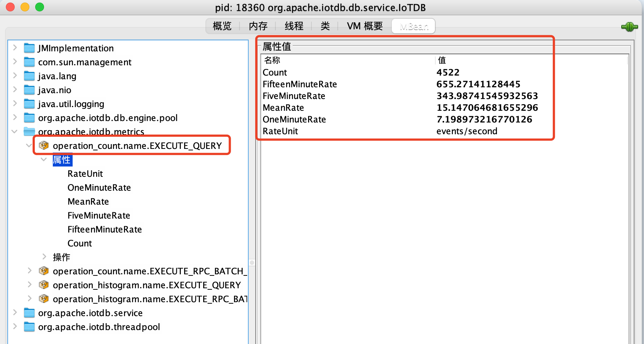Select operation_histogram.name.EXECUTE_QUERY tree item
Viewport: 644px width, 344px height.
point(147,285)
